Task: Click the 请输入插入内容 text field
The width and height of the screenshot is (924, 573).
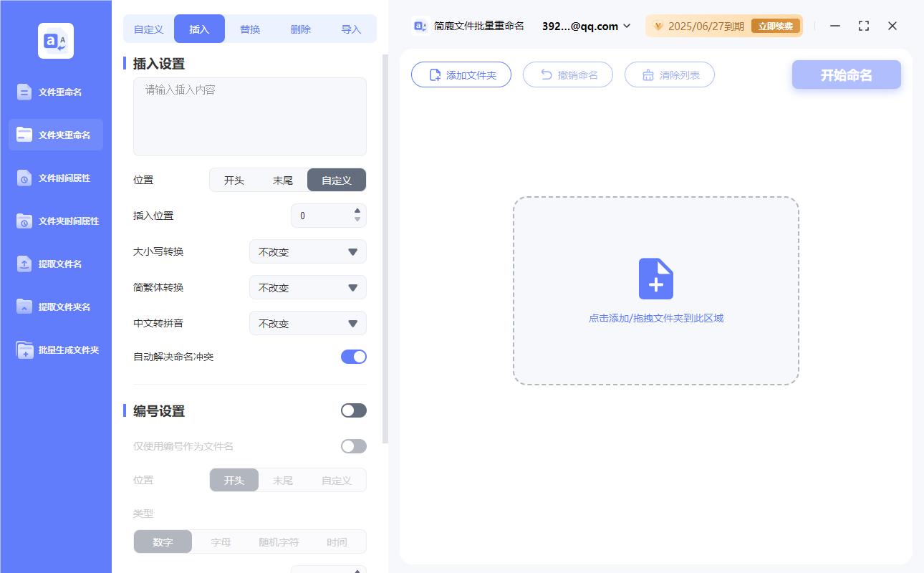Action: point(249,117)
